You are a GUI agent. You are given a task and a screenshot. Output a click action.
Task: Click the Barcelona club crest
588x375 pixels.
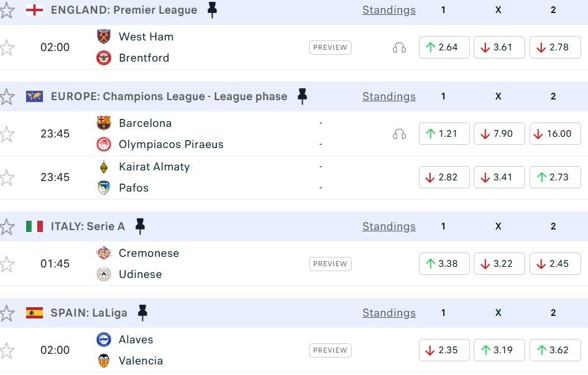click(104, 123)
